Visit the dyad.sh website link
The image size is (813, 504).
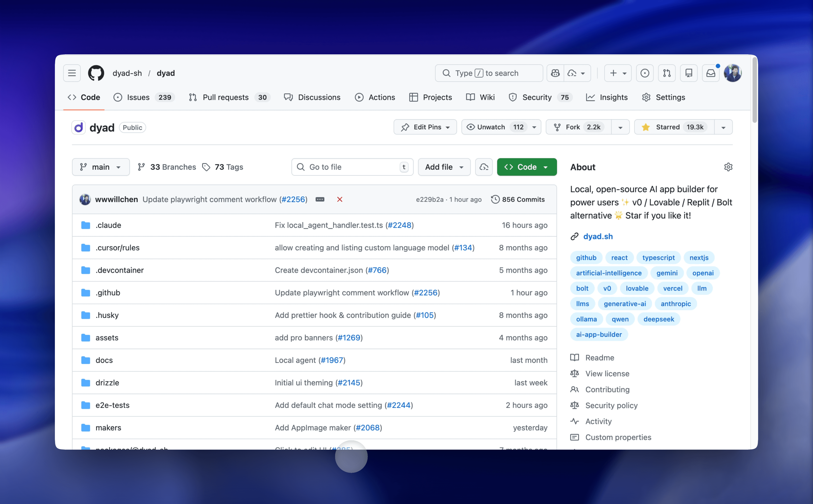pos(598,236)
